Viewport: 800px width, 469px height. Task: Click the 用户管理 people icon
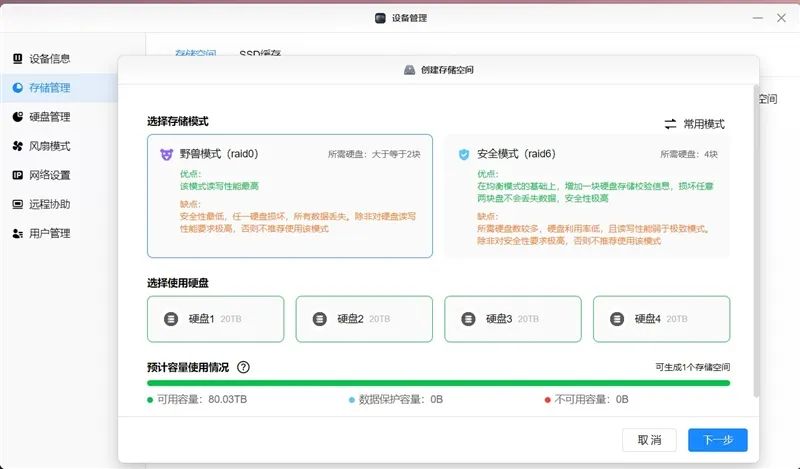(x=17, y=233)
